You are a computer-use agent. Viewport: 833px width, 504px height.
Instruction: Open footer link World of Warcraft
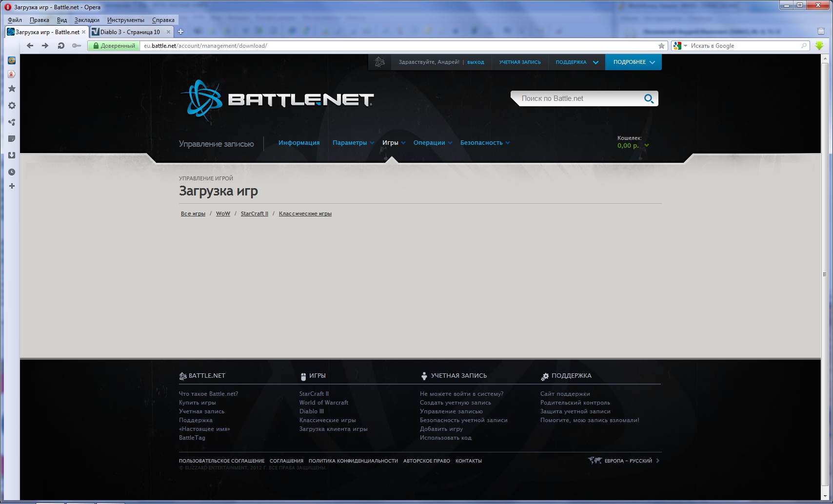point(324,403)
